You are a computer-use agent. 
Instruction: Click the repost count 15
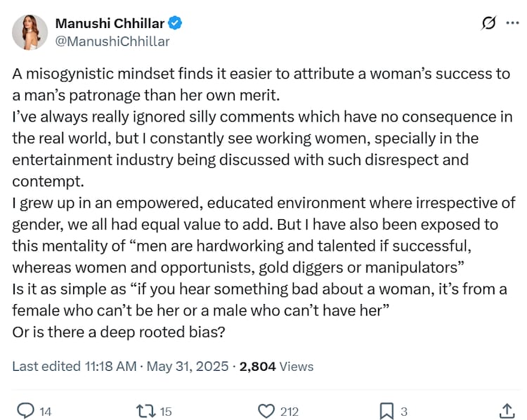(x=166, y=412)
